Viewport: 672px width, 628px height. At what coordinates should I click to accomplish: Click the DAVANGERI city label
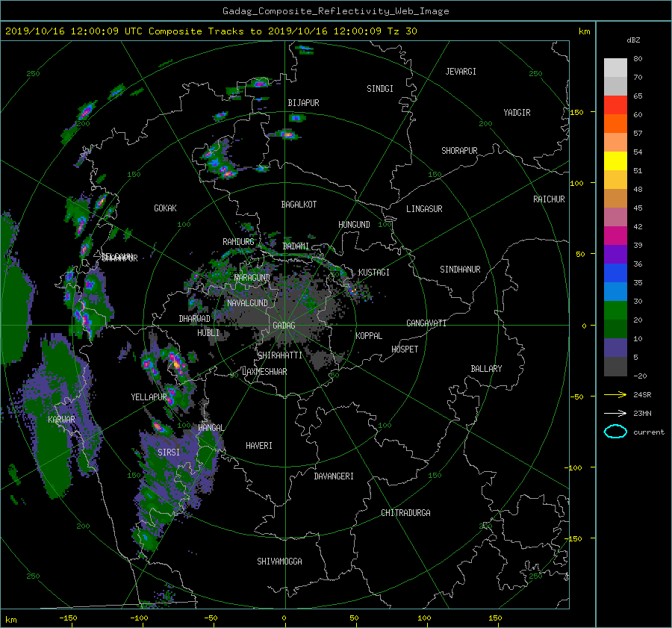(334, 476)
